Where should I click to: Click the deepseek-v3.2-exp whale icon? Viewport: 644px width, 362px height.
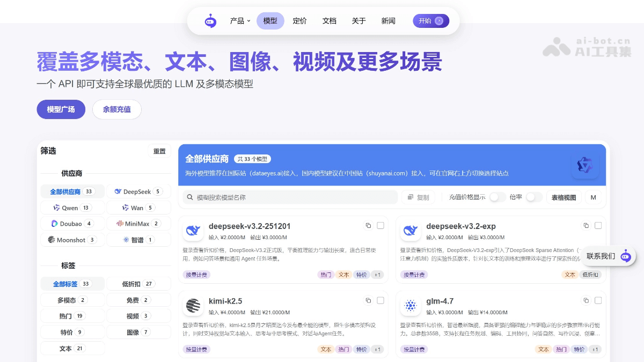point(411,231)
